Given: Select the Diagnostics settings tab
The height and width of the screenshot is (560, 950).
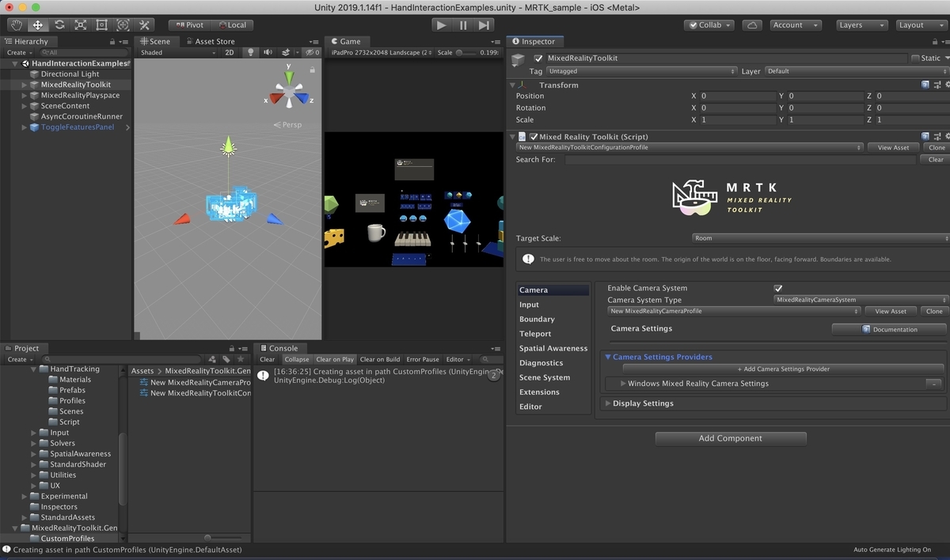Looking at the screenshot, I should (x=553, y=363).
